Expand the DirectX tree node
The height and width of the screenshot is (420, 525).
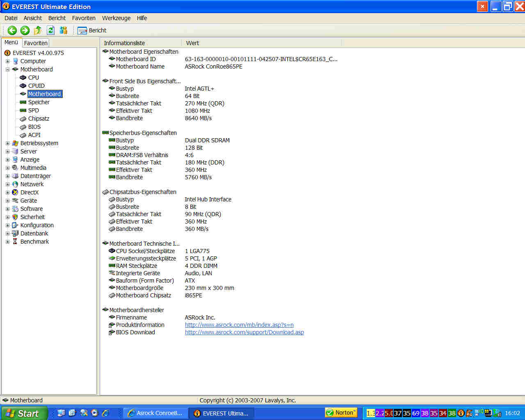point(7,192)
